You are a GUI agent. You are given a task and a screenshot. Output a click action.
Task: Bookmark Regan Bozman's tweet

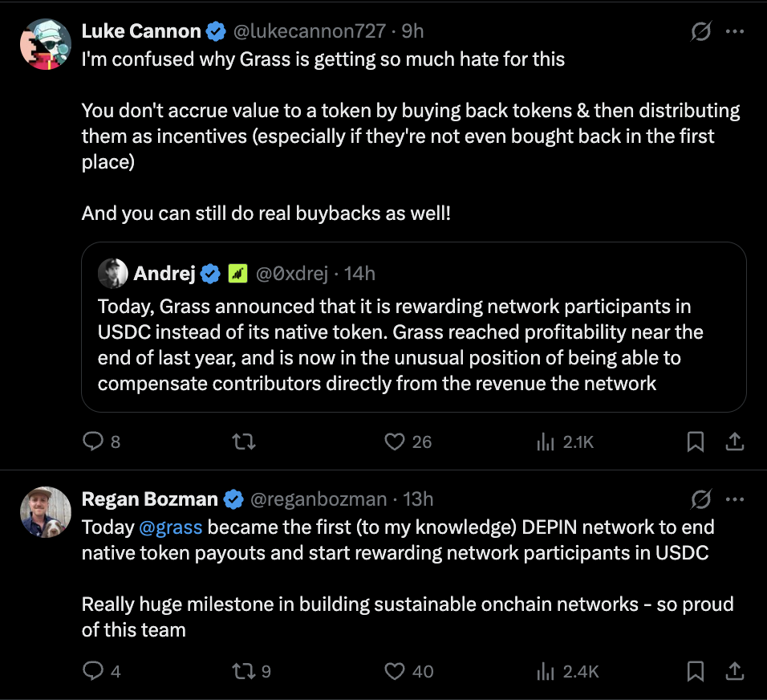695,671
